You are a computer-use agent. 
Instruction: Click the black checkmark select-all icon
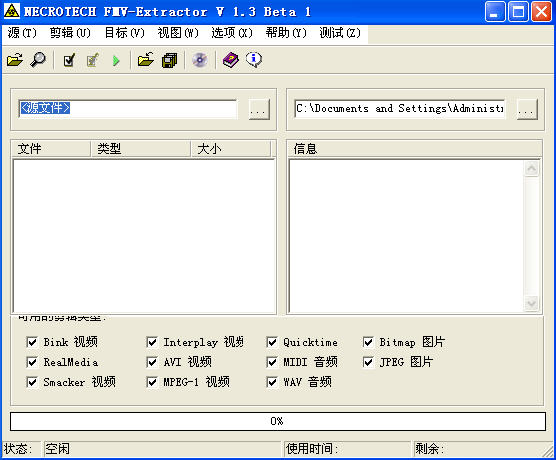click(69, 60)
